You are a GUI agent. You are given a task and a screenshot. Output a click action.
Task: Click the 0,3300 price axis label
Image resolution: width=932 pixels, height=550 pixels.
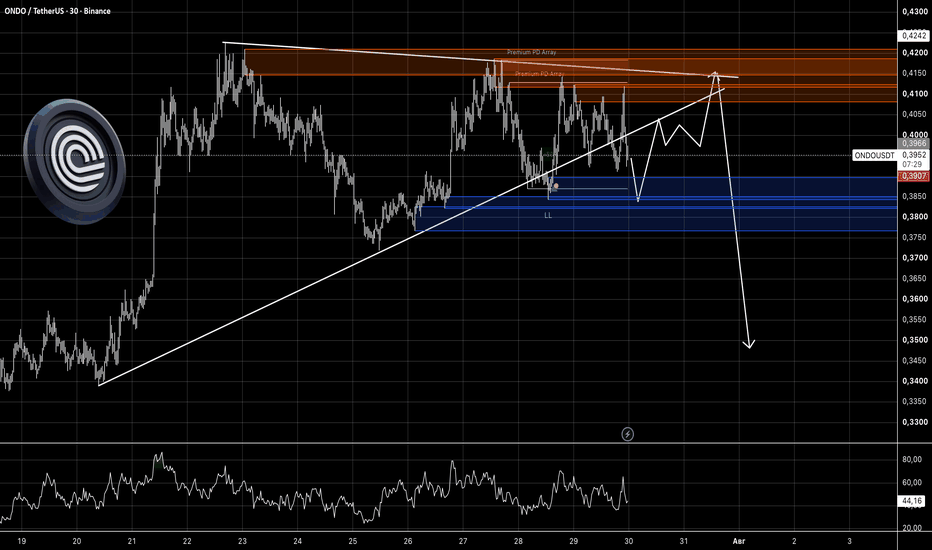point(914,422)
